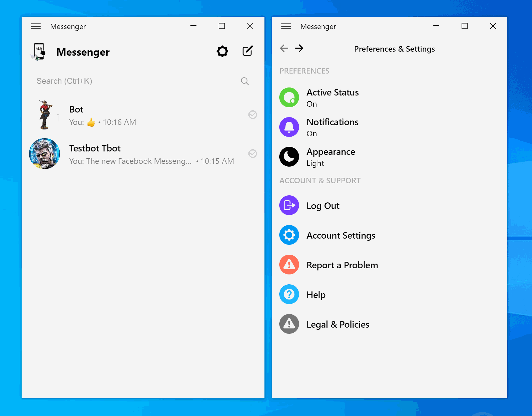Click the Help question mark icon
The image size is (532, 416).
click(x=289, y=294)
